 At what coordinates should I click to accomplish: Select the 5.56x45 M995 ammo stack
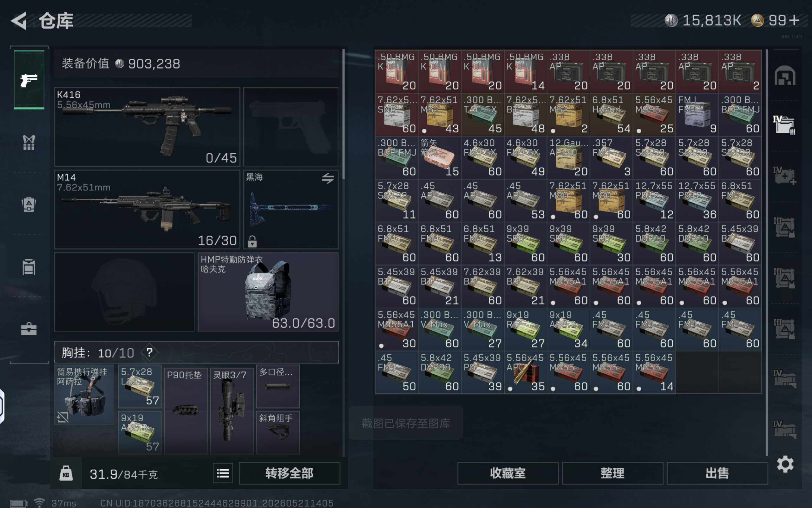(654, 115)
